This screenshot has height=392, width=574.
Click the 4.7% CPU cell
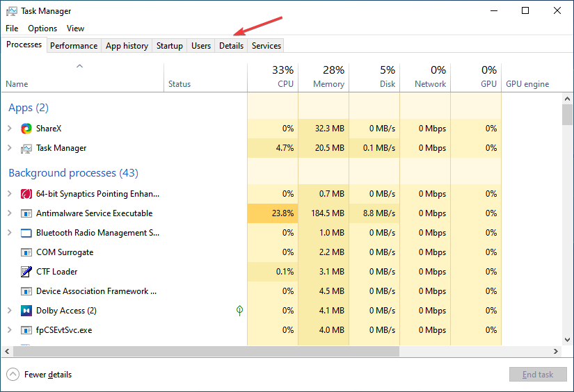[273, 148]
